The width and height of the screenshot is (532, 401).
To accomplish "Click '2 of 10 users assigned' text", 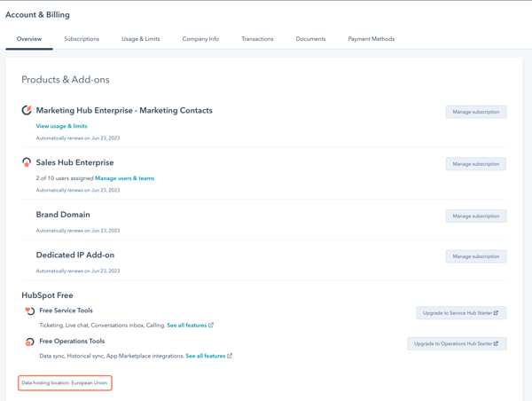I will click(x=65, y=178).
